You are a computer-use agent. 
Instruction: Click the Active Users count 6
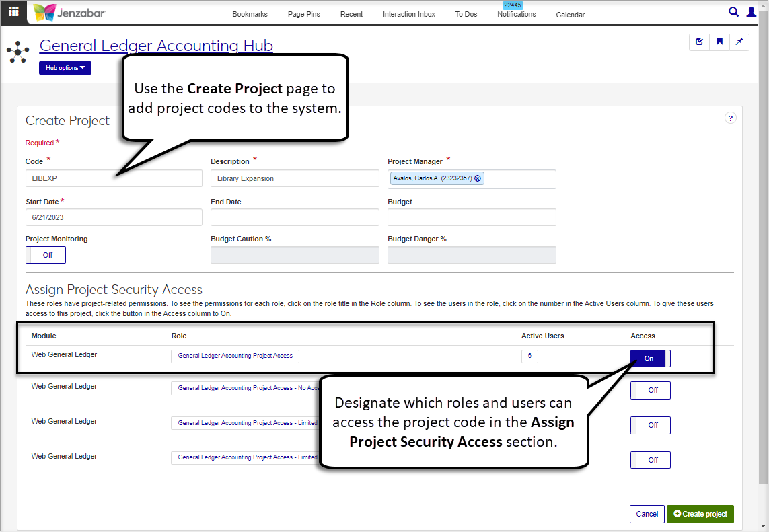click(x=529, y=356)
